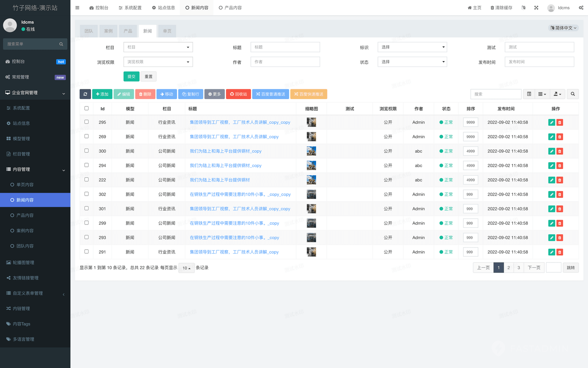Toggle the table card view icon
588x368 pixels.
[x=529, y=94]
